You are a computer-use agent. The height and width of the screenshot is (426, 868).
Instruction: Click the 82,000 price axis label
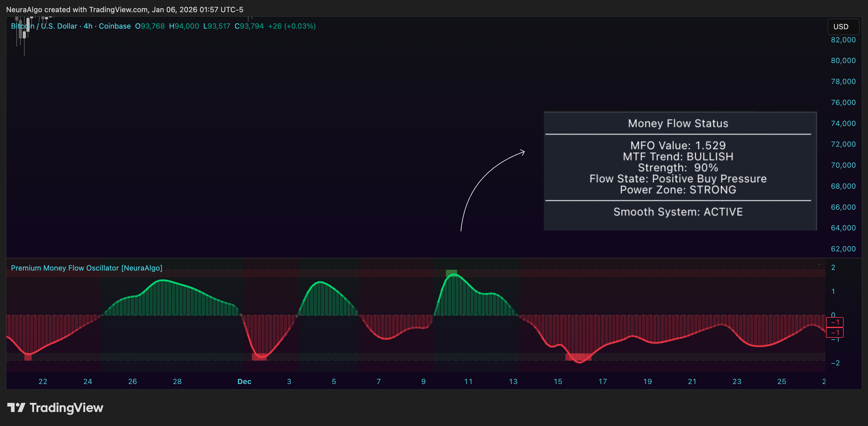coord(843,40)
